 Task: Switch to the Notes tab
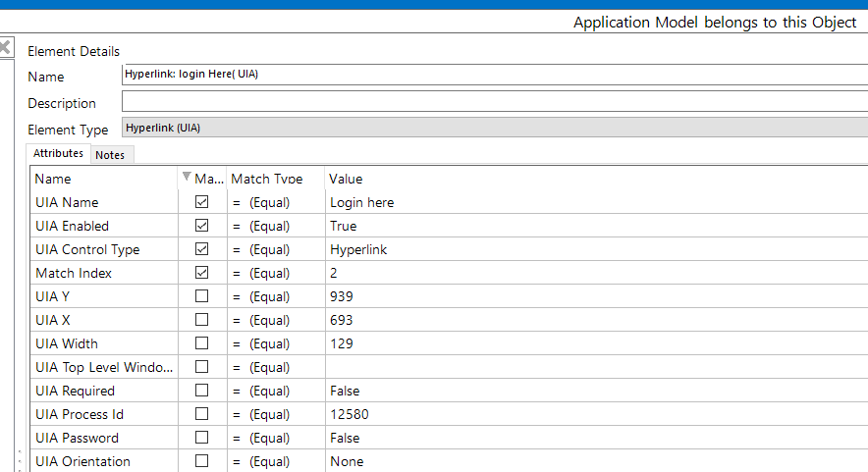point(110,155)
